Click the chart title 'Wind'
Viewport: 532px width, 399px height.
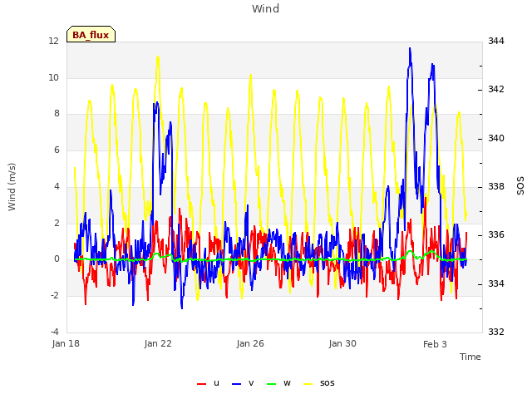click(266, 8)
